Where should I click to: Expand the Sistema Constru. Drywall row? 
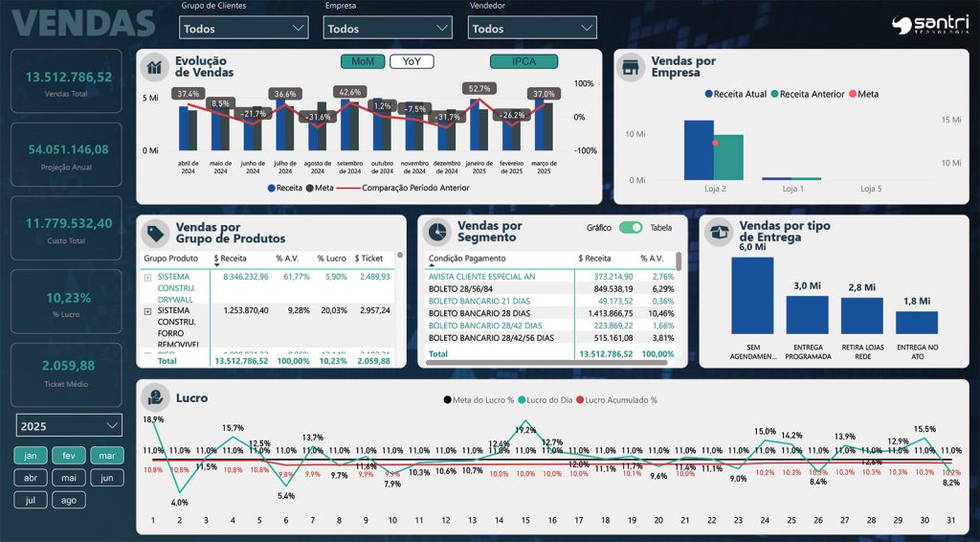(147, 277)
